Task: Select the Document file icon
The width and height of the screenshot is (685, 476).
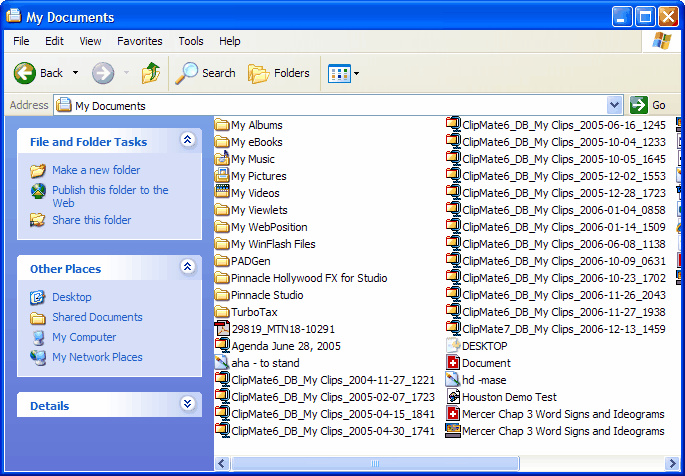Action: point(453,362)
